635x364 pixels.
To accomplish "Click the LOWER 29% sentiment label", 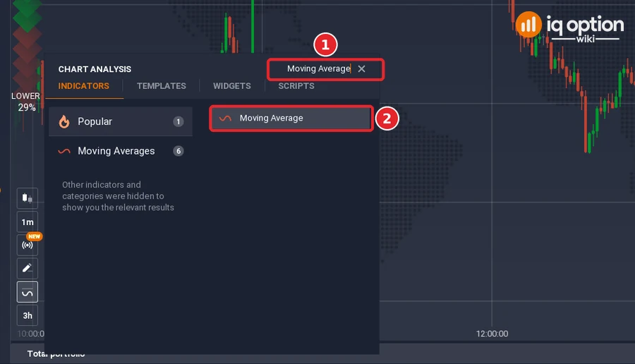I will (26, 102).
